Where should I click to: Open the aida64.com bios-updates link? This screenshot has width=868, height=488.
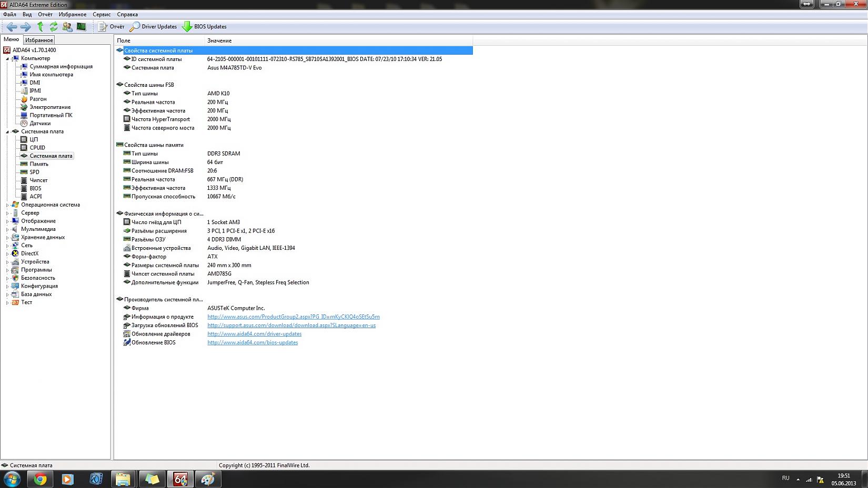click(x=253, y=342)
